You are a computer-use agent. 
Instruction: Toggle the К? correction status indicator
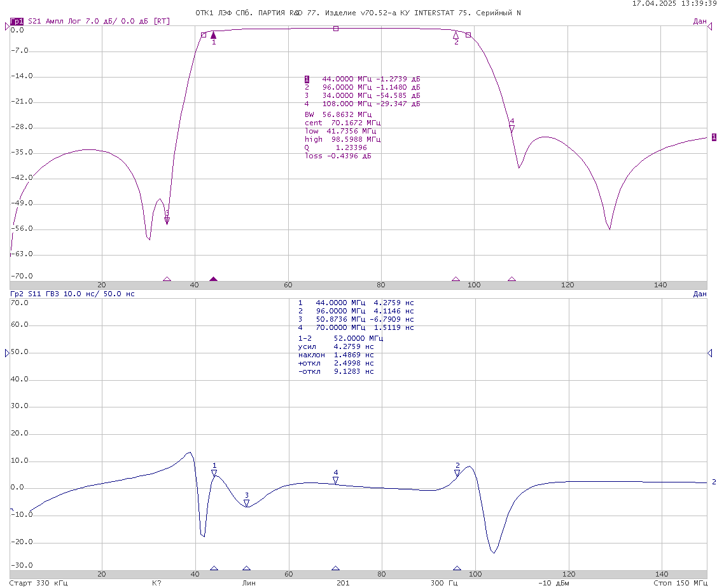(x=157, y=583)
